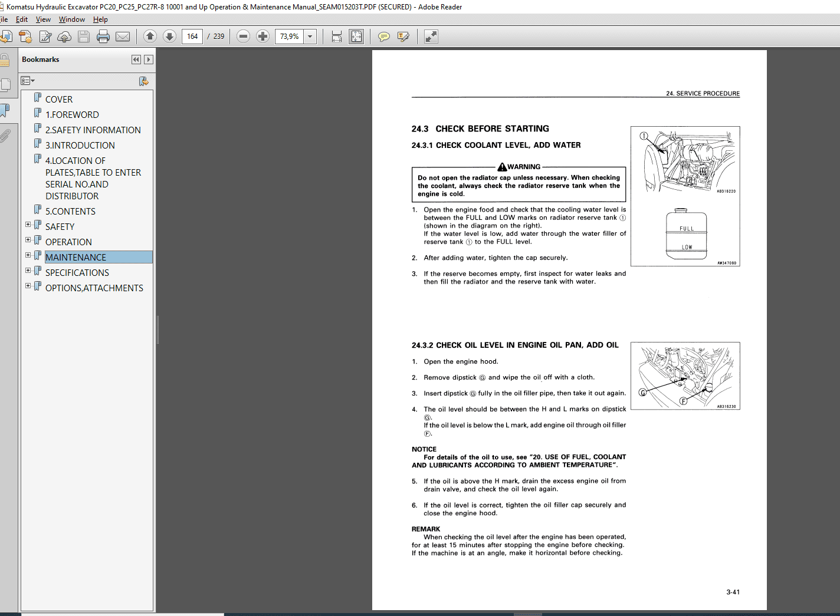Click the dipstick and oil filler diagram
Image resolution: width=840 pixels, height=616 pixels.
tap(685, 376)
